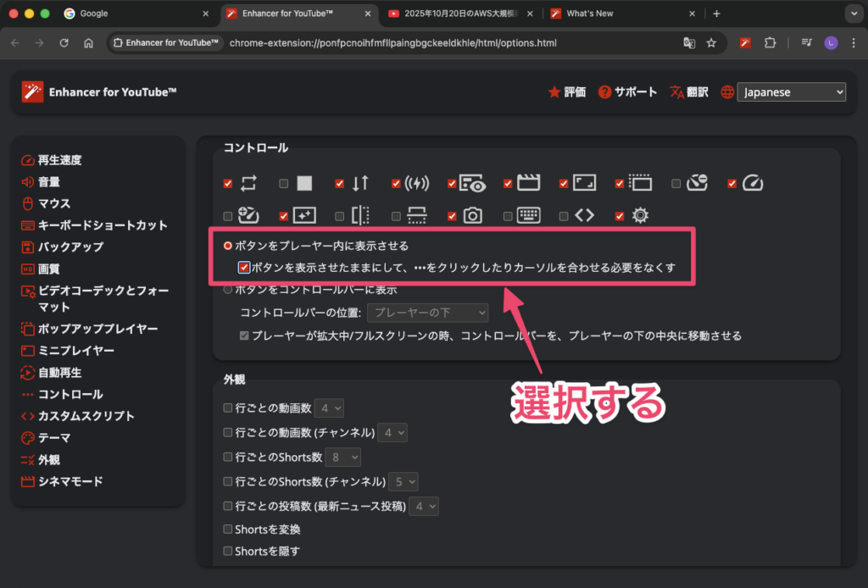This screenshot has width=868, height=588.
Task: Enable the 'Shortsを隠す' checkbox
Action: 228,551
